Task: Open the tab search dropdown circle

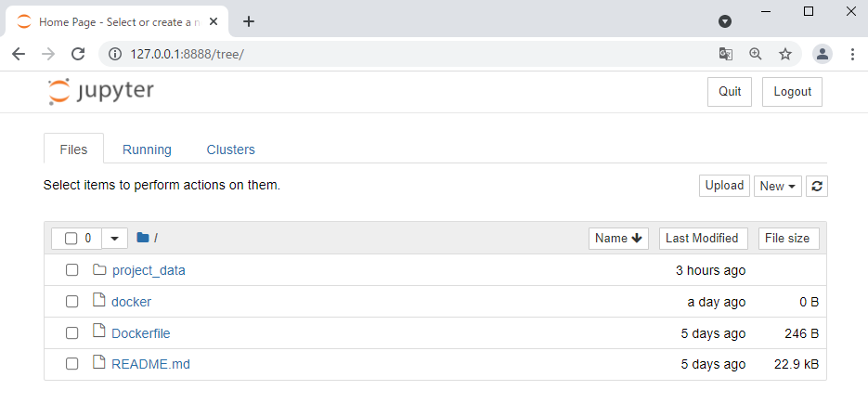Action: click(x=725, y=21)
